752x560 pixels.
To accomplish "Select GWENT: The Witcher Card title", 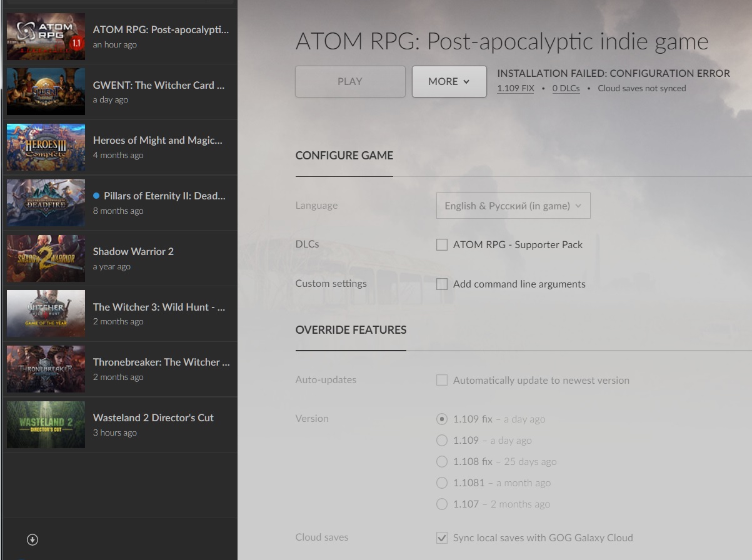I will point(158,85).
